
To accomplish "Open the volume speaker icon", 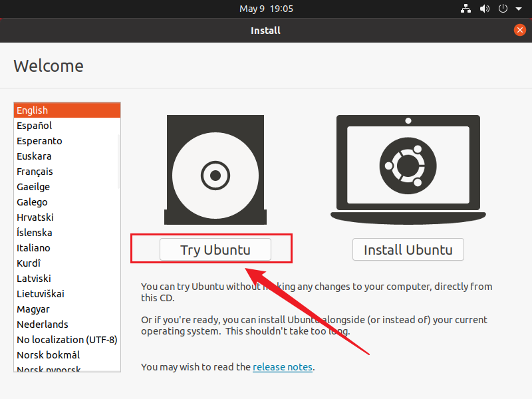I will click(484, 9).
